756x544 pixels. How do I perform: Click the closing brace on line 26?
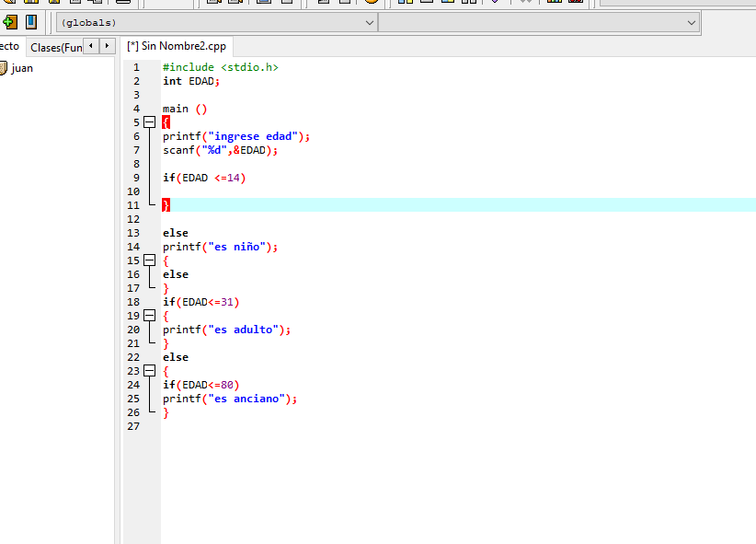pos(166,412)
